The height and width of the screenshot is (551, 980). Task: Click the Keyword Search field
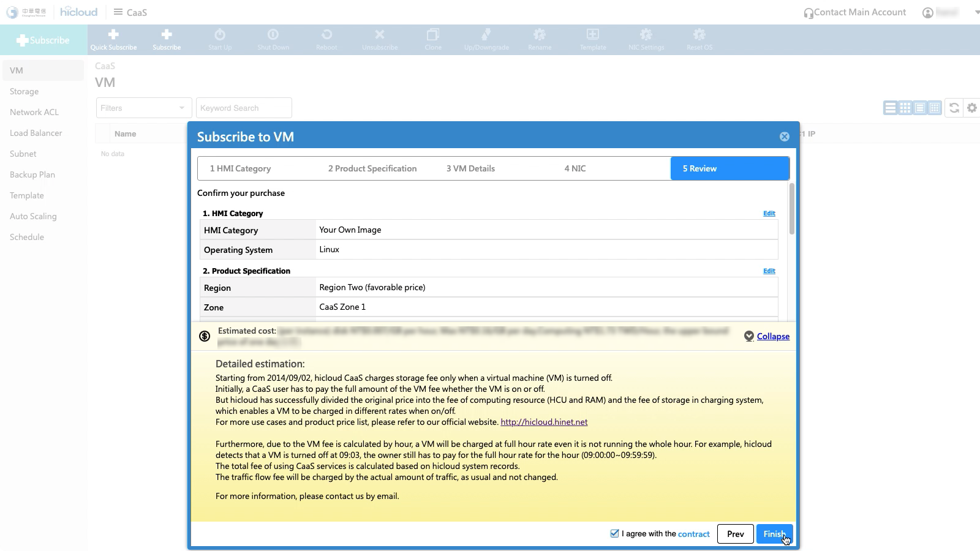(244, 108)
